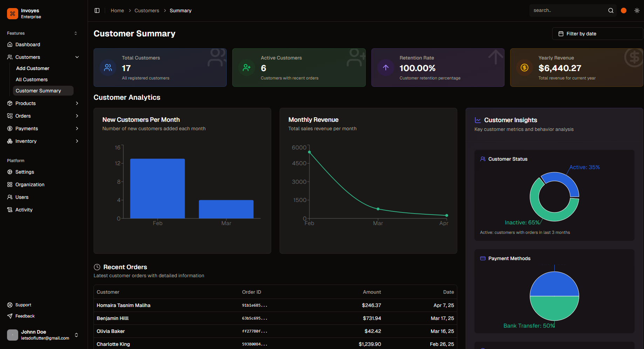
Task: Open the Activity log page
Action: (x=24, y=210)
